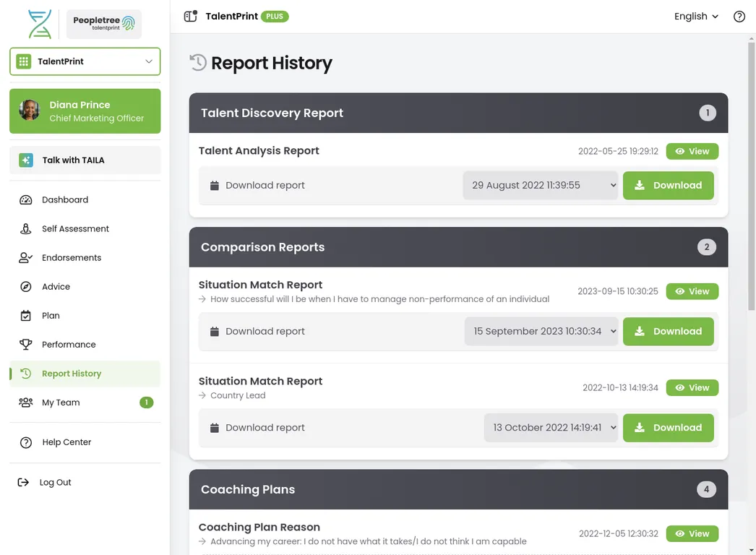View the Country Lead Situation Match Report
This screenshot has height=555, width=756.
coord(692,387)
